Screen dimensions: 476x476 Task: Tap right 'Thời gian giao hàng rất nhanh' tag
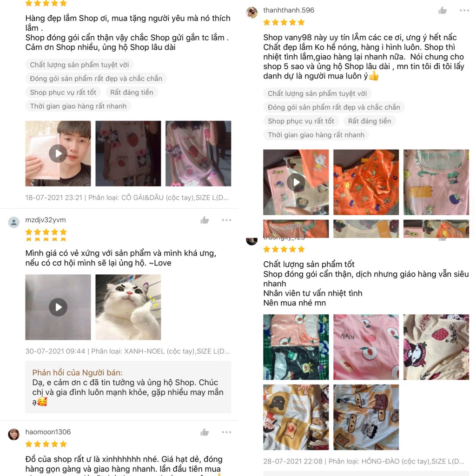(316, 135)
